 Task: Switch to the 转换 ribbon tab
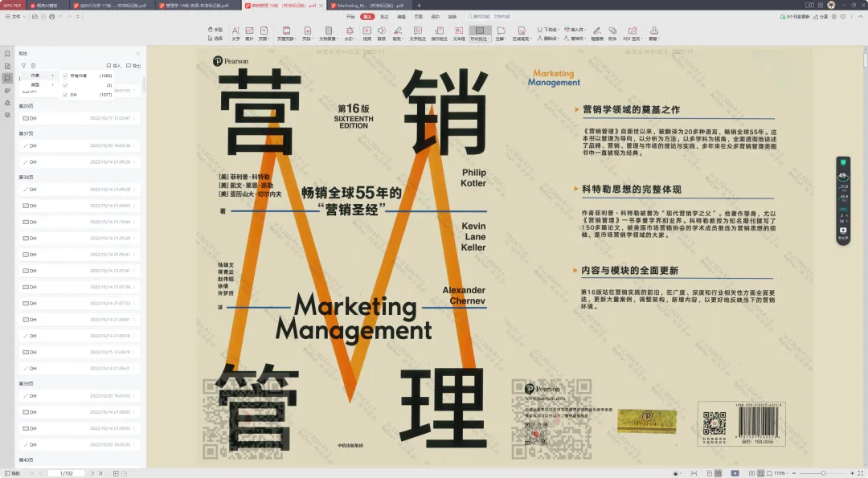(452, 17)
